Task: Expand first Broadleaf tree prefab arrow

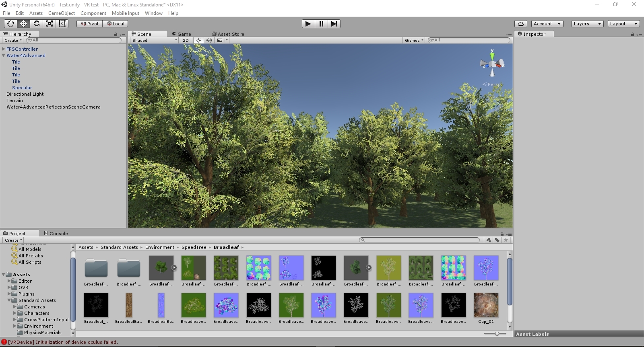Action: pyautogui.click(x=174, y=267)
